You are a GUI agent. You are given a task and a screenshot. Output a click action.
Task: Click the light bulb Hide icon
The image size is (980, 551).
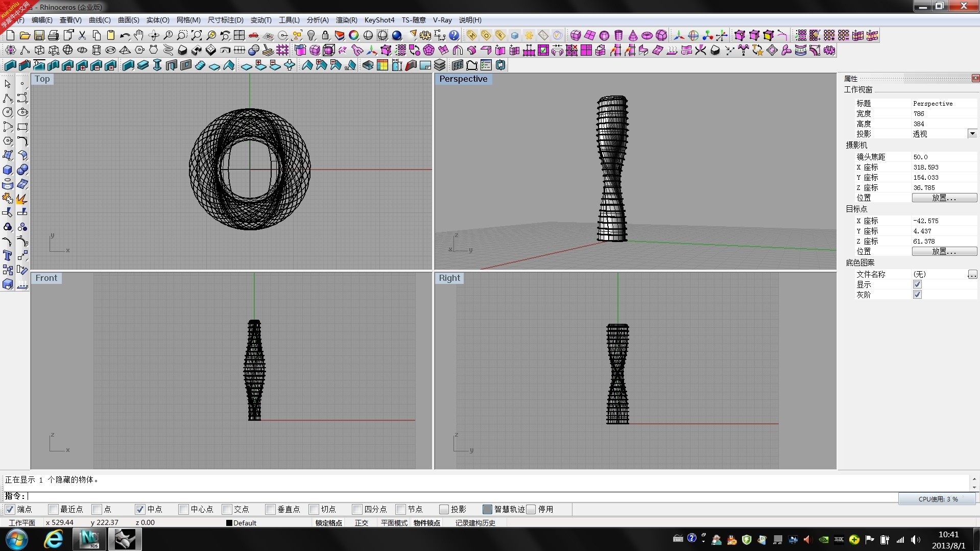pyautogui.click(x=311, y=35)
